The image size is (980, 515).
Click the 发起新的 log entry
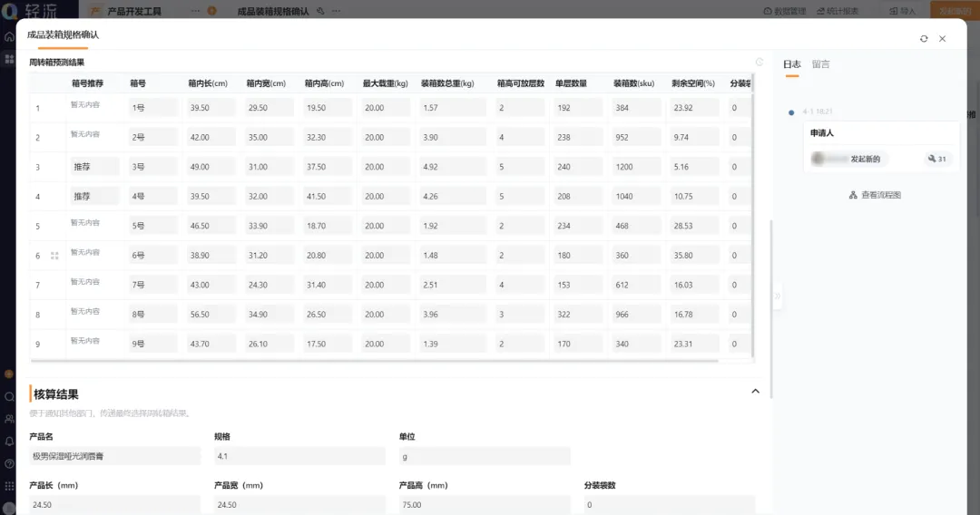tap(865, 159)
